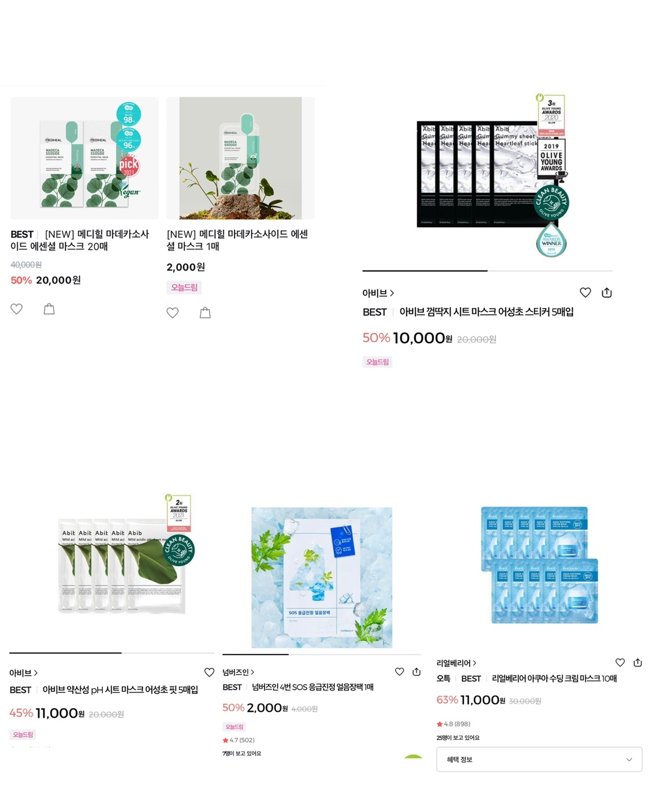Like the Mediheal Madecassoside 20-sheet mask
650x812 pixels.
pos(17,309)
